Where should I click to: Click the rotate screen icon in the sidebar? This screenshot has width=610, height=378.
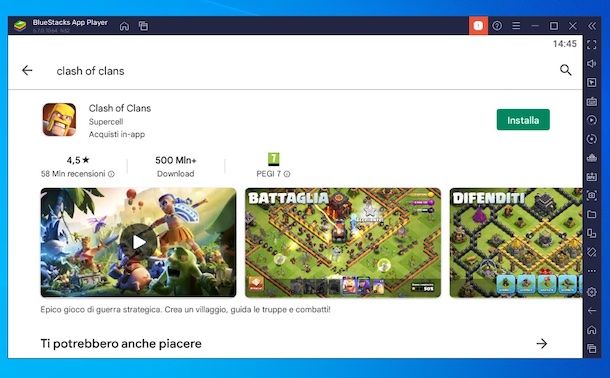pos(592,252)
